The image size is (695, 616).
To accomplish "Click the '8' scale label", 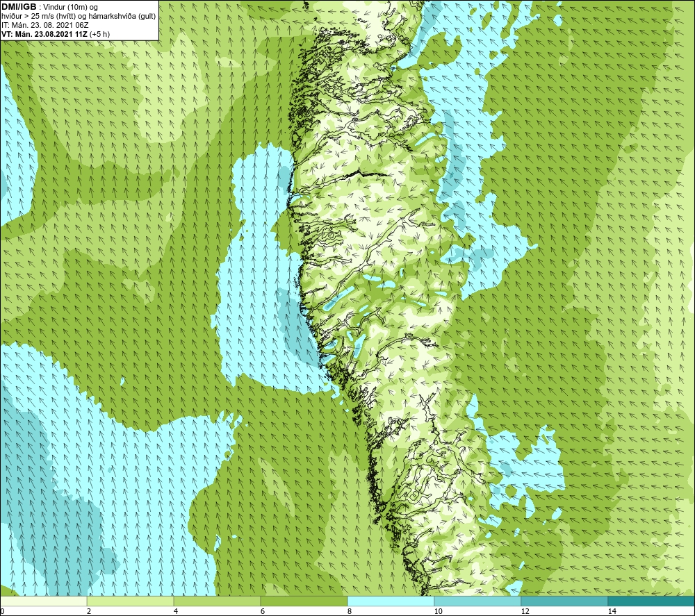I will (x=350, y=612).
